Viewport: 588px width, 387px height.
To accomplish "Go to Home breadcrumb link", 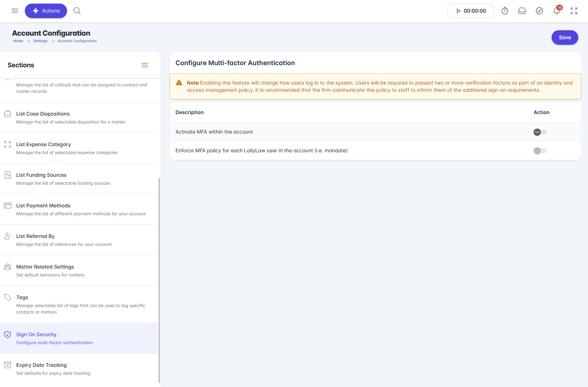I will tap(18, 41).
